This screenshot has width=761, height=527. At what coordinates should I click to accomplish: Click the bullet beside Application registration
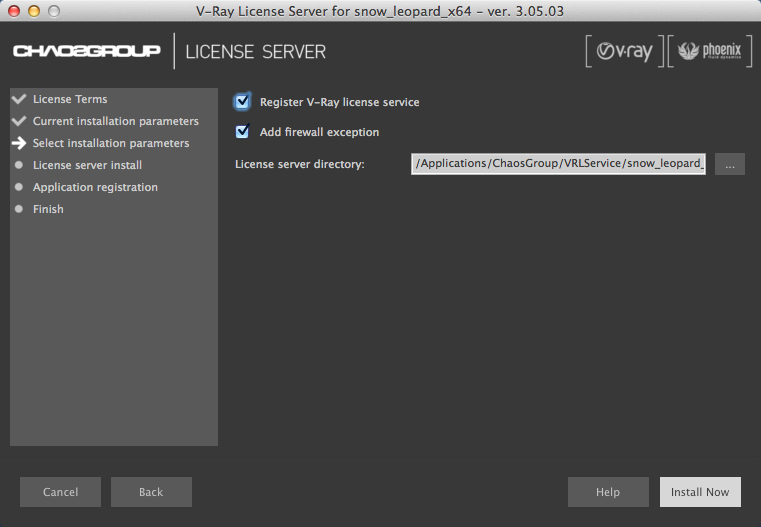[18, 187]
